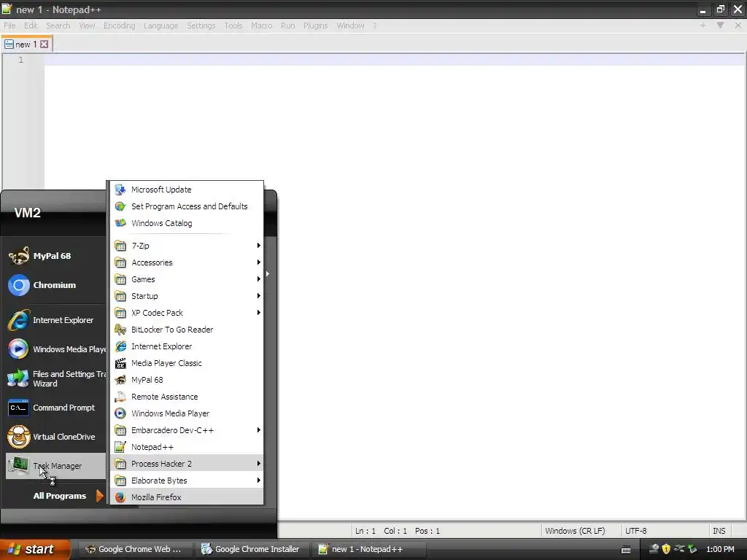Click the Accessories folder icon
747x560 pixels.
(x=120, y=262)
